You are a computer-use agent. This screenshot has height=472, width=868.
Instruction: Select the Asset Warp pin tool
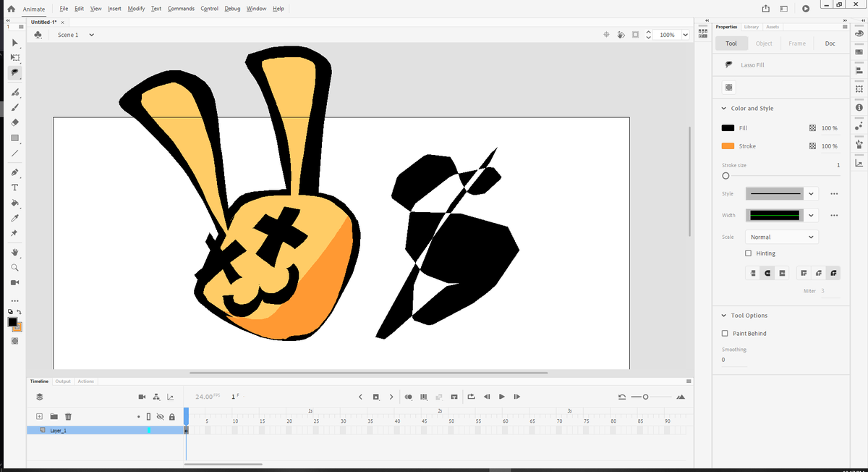[x=14, y=233]
